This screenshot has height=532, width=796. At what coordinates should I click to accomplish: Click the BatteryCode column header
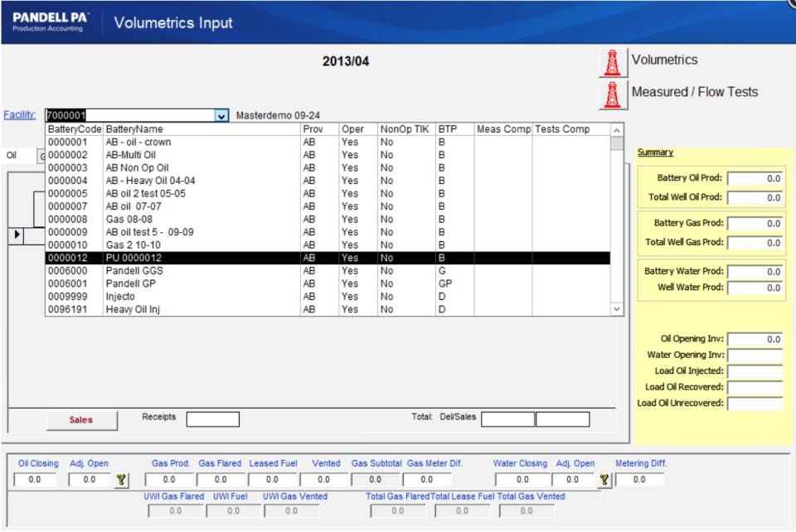tap(75, 129)
